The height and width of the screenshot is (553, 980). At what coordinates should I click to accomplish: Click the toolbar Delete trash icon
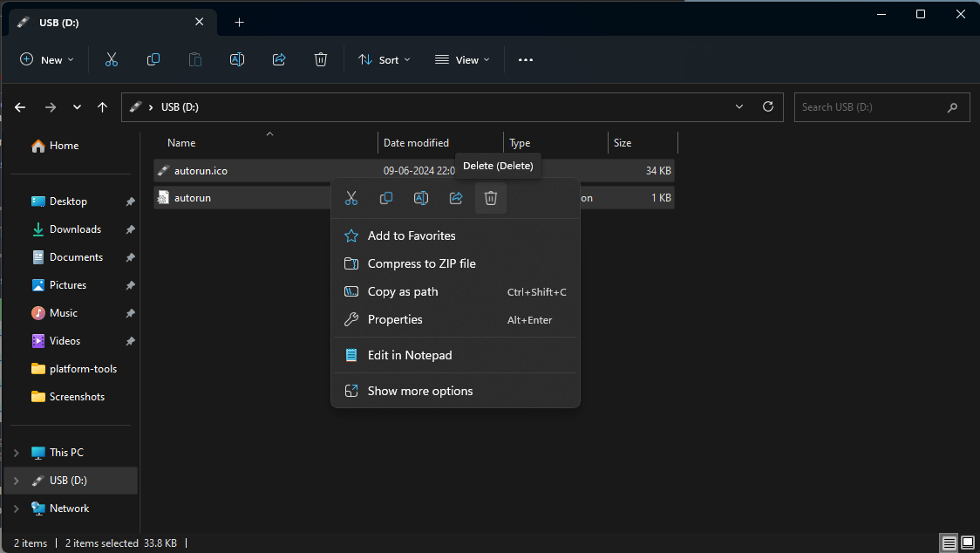pos(321,60)
